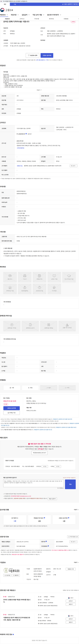The width and height of the screenshot is (79, 644).
Task: Click the 필기 screening step icon
Action: pos(49,388)
